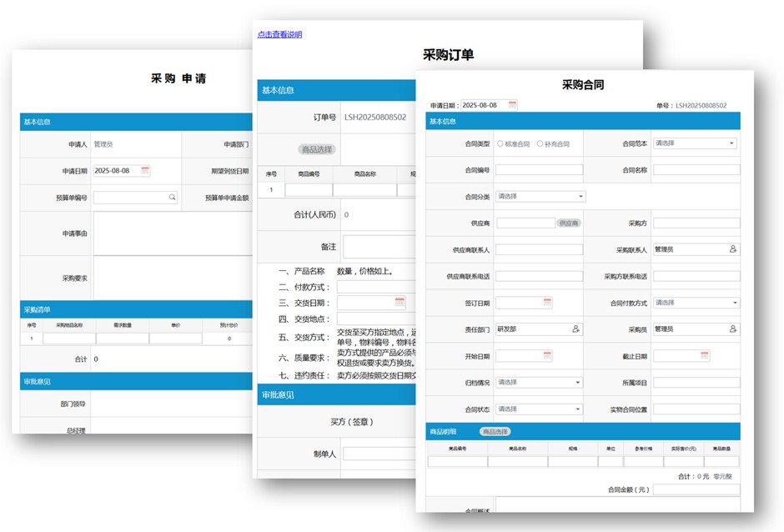Select the 补充合同 radio option
Viewport: 784px width, 532px height.
[x=540, y=143]
